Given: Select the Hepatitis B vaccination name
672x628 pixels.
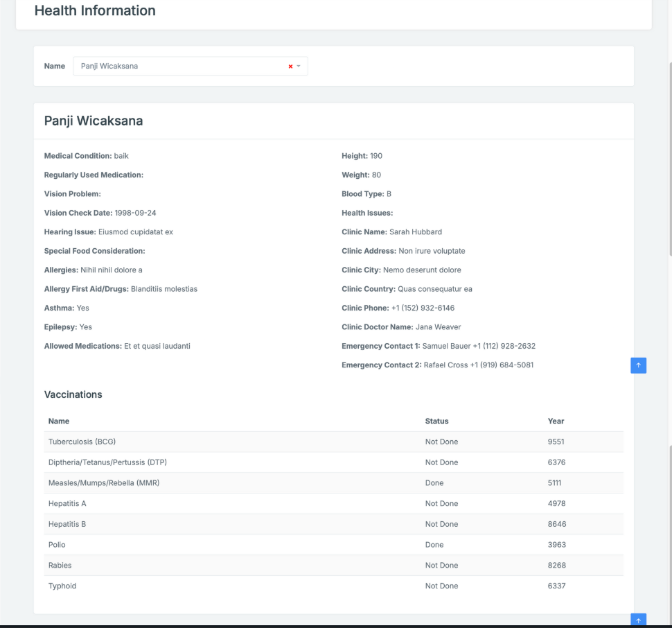Looking at the screenshot, I should 67,524.
